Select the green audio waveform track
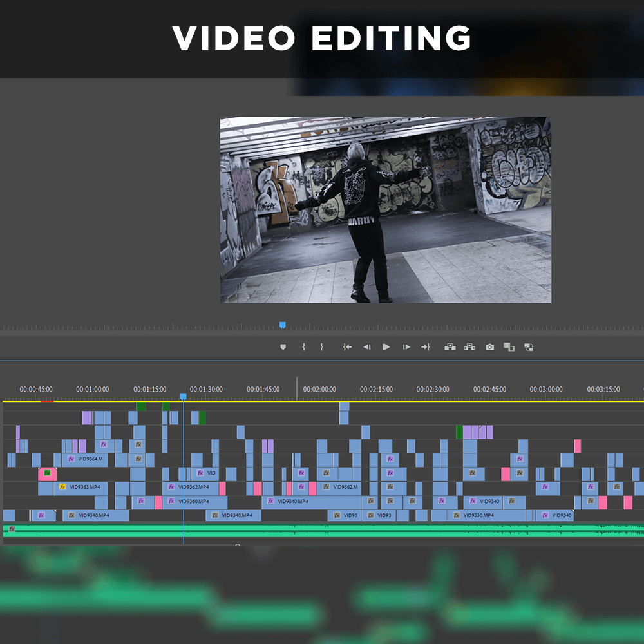Image resolution: width=644 pixels, height=644 pixels. point(322,530)
